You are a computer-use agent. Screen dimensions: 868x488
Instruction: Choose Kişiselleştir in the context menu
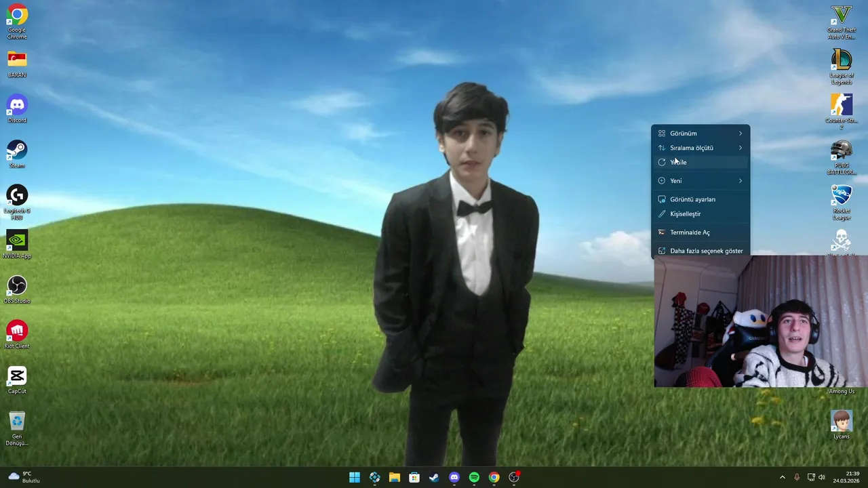[701, 213]
